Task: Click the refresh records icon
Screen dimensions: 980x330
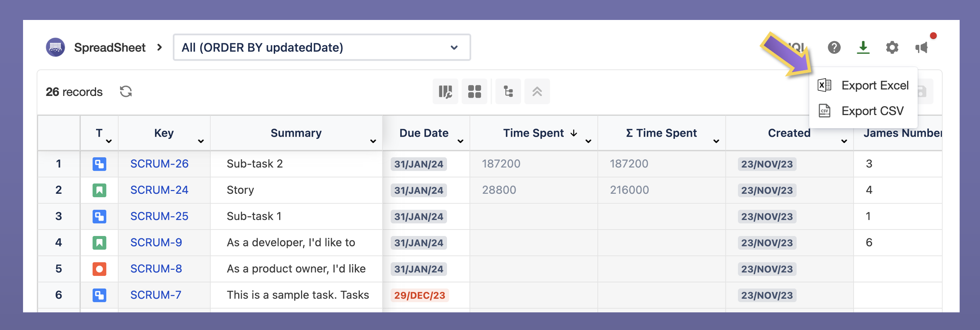Action: point(126,92)
